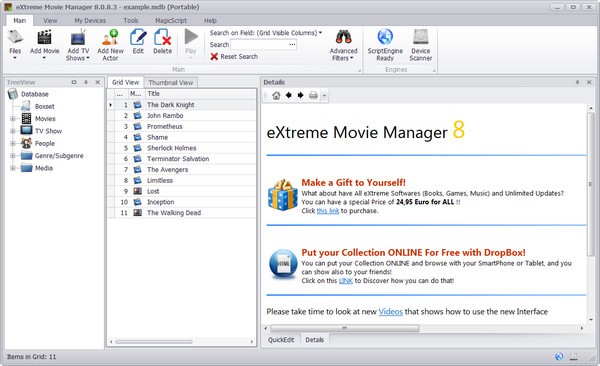The image size is (600, 366).
Task: Select Boxset in the tree
Action: coord(44,106)
